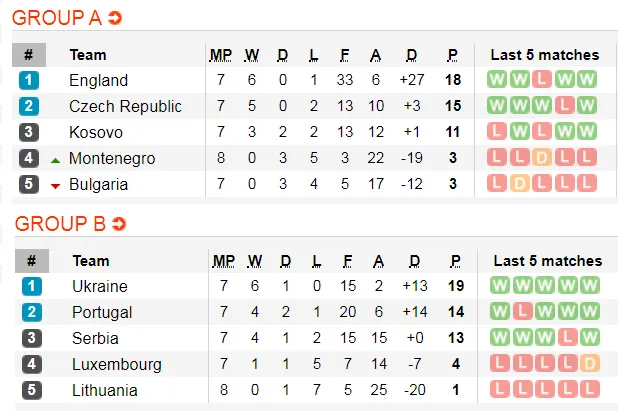Click Ukraine's rank 1 position badge
This screenshot has width=618, height=411.
point(30,286)
